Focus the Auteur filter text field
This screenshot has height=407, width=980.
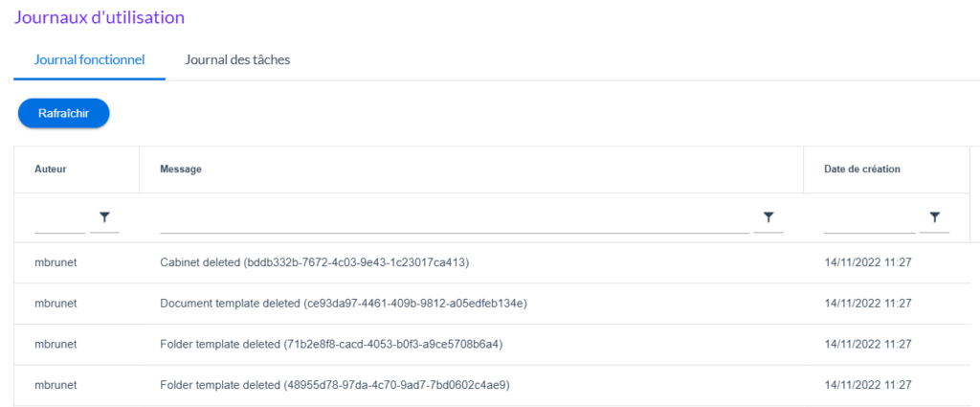59,221
